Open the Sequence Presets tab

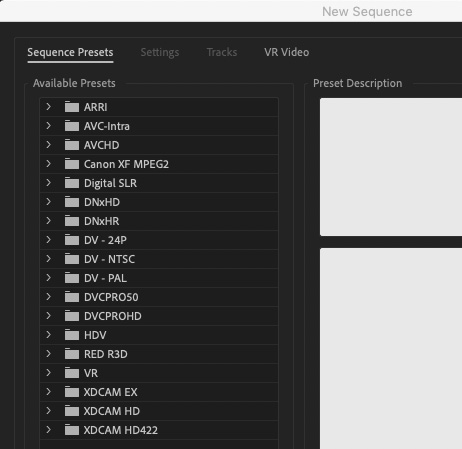70,53
